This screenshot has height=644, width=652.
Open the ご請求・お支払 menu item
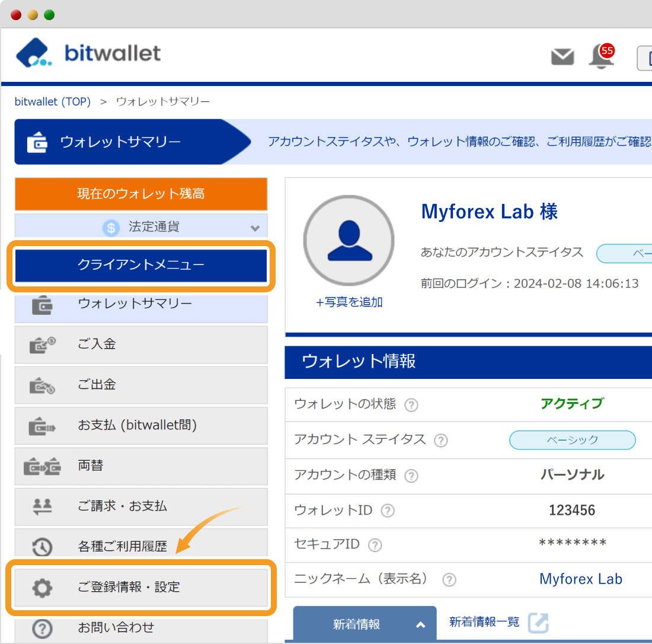(x=141, y=506)
